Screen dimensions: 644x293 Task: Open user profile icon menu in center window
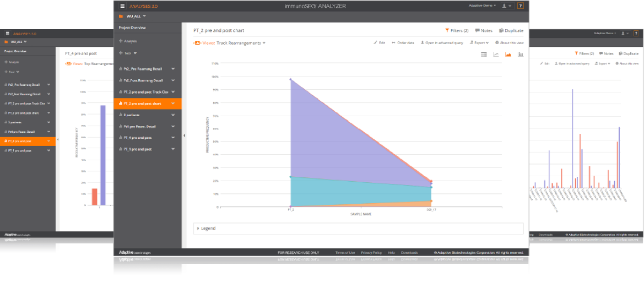click(507, 6)
